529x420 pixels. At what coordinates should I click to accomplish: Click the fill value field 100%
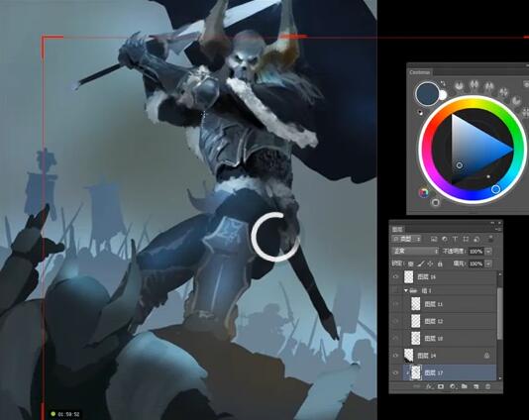click(476, 263)
